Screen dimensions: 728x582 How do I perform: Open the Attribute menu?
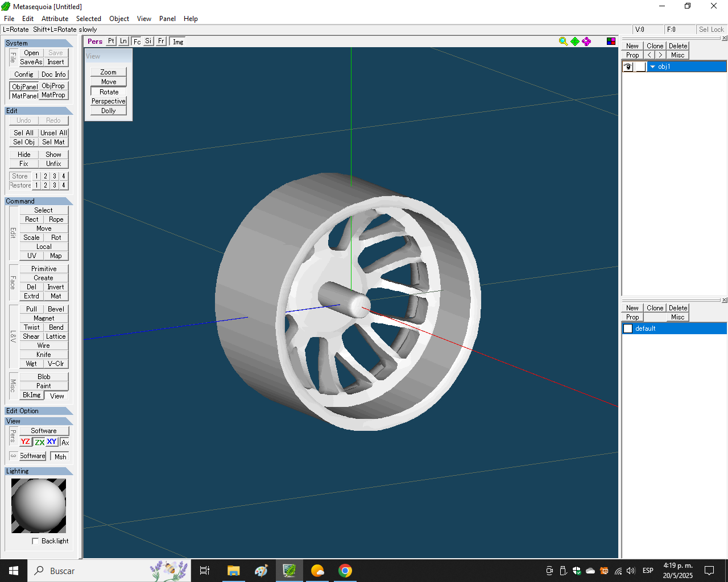tap(55, 19)
